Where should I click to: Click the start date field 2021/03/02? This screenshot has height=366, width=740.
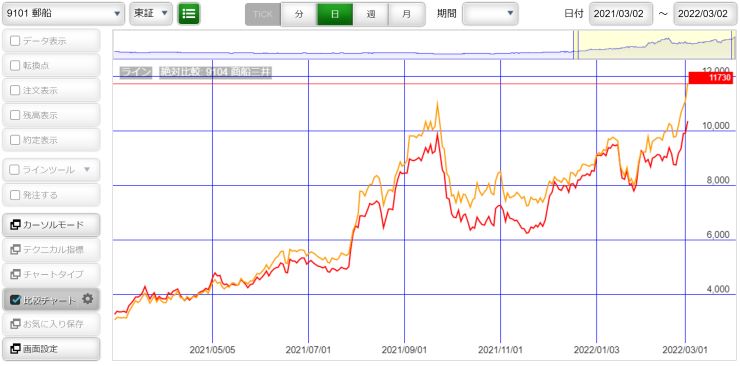(x=621, y=14)
